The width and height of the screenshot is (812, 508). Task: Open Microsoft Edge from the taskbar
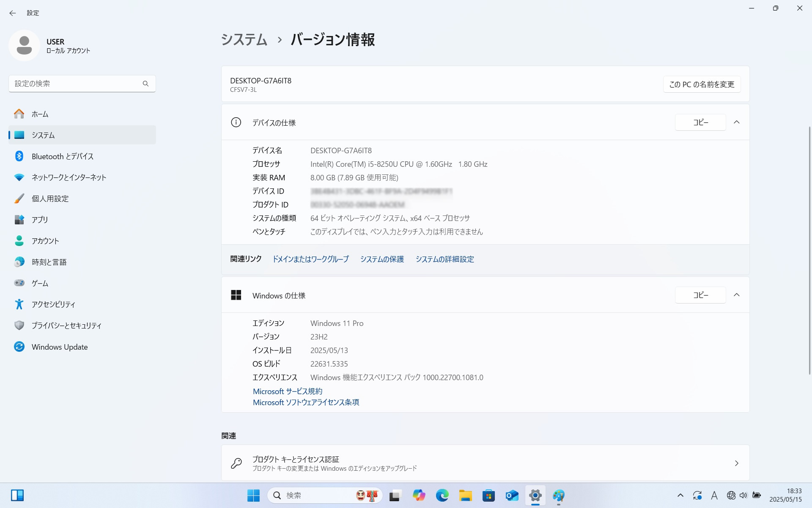[442, 495]
